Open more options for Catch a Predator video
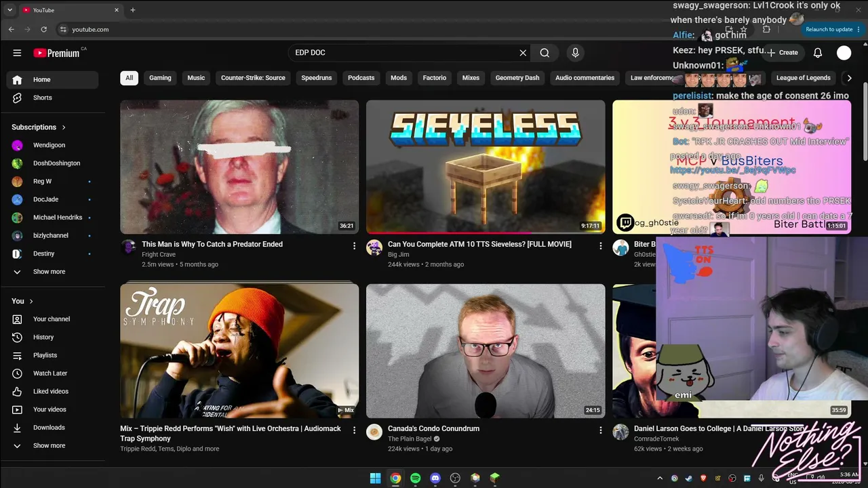Image resolution: width=868 pixels, height=488 pixels. [354, 246]
